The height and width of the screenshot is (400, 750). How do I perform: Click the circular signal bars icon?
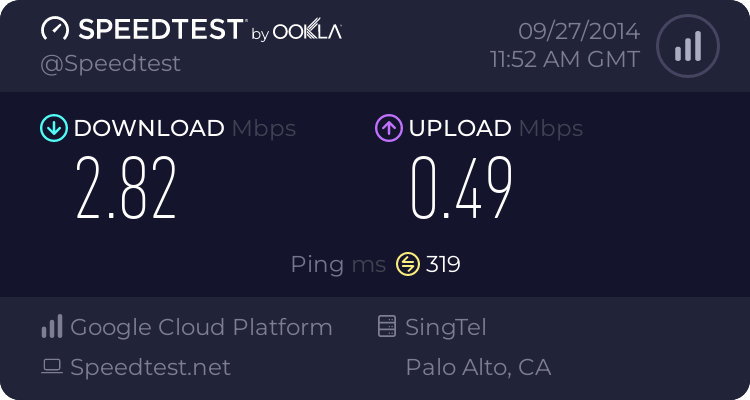click(x=686, y=45)
